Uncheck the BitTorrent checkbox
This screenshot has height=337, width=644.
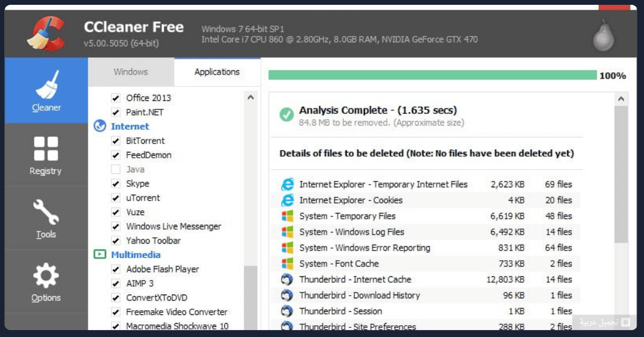point(115,141)
